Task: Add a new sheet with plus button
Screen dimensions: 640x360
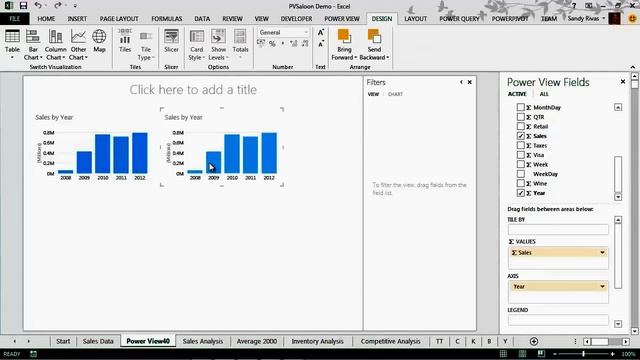Action: (x=533, y=341)
